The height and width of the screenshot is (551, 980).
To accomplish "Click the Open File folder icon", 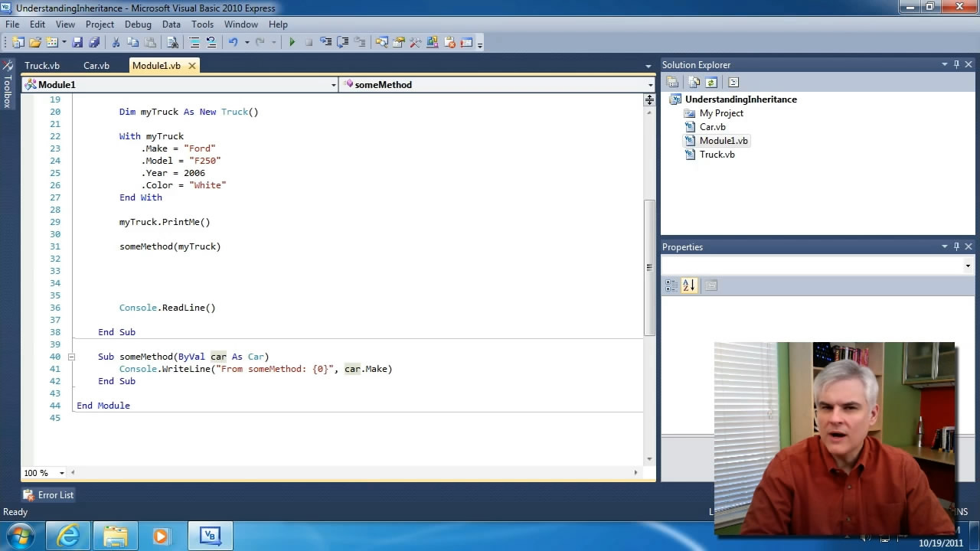I will [35, 42].
